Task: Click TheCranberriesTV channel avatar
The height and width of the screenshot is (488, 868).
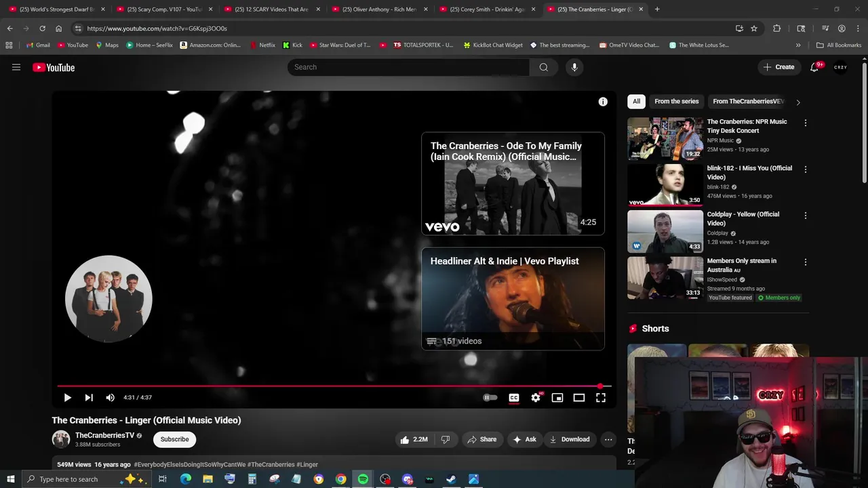Action: pyautogui.click(x=61, y=439)
